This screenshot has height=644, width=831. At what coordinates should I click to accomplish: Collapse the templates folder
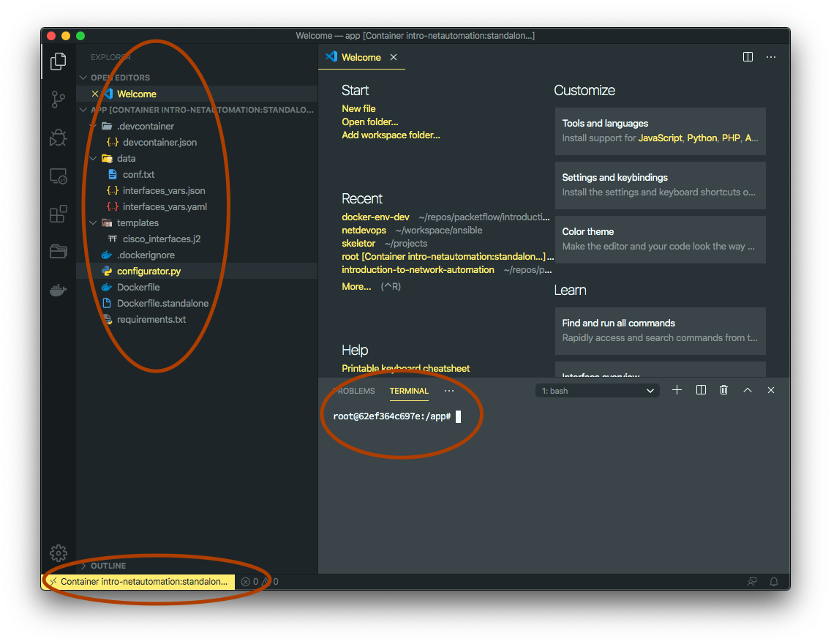pyautogui.click(x=94, y=222)
